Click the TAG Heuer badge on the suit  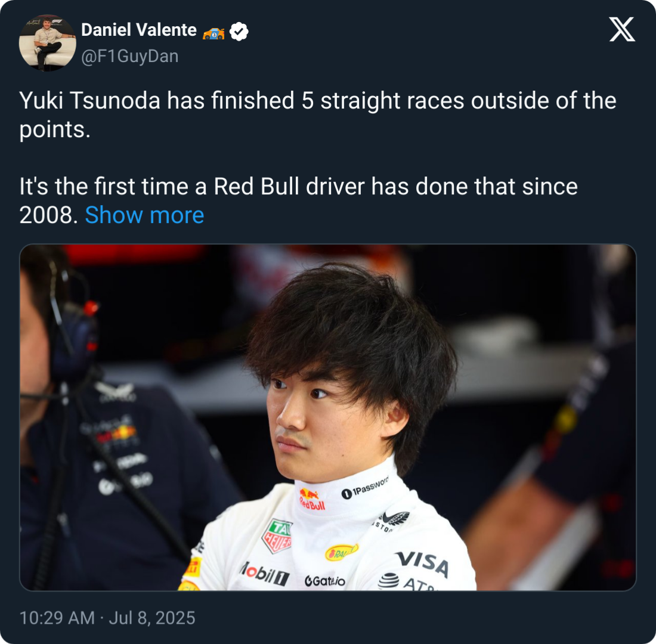[277, 535]
